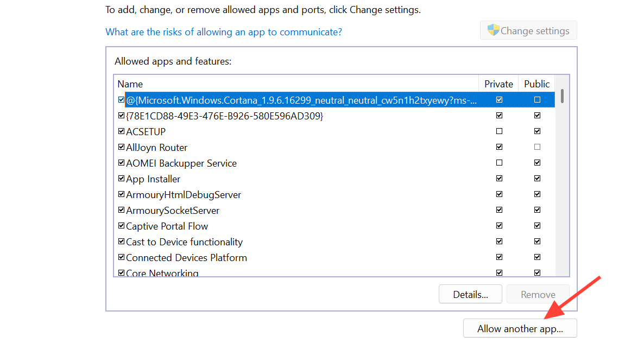Click the Public column header
Image resolution: width=644 pixels, height=362 pixels.
[x=536, y=84]
